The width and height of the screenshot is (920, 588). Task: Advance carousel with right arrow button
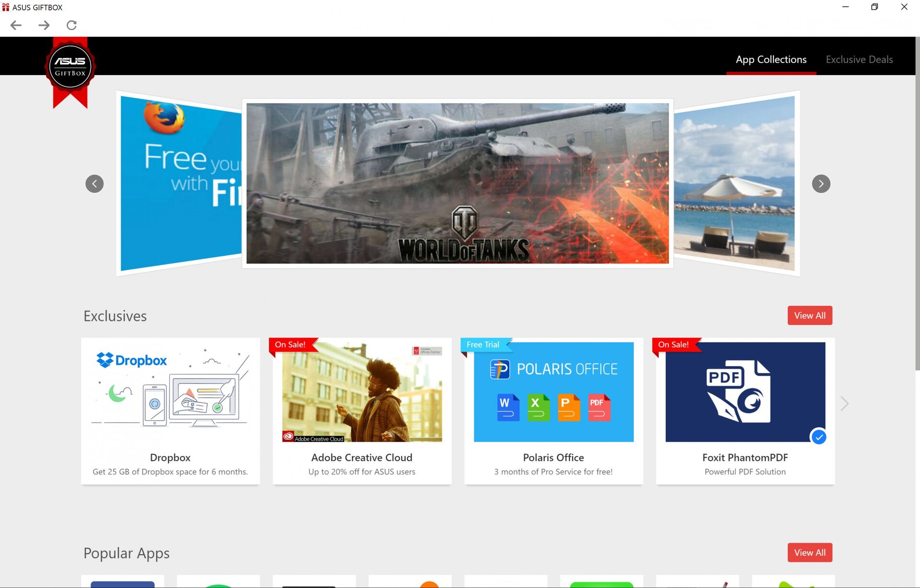[x=821, y=184]
